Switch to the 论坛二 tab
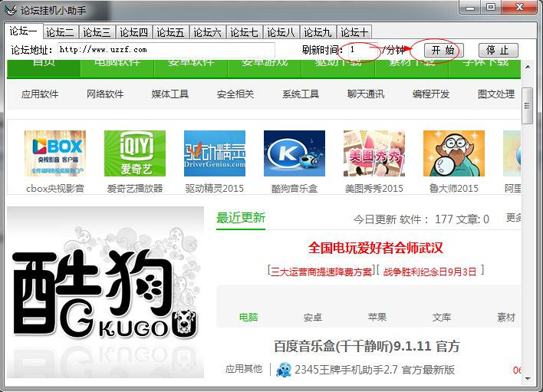This screenshot has height=392, width=543. coord(61,32)
